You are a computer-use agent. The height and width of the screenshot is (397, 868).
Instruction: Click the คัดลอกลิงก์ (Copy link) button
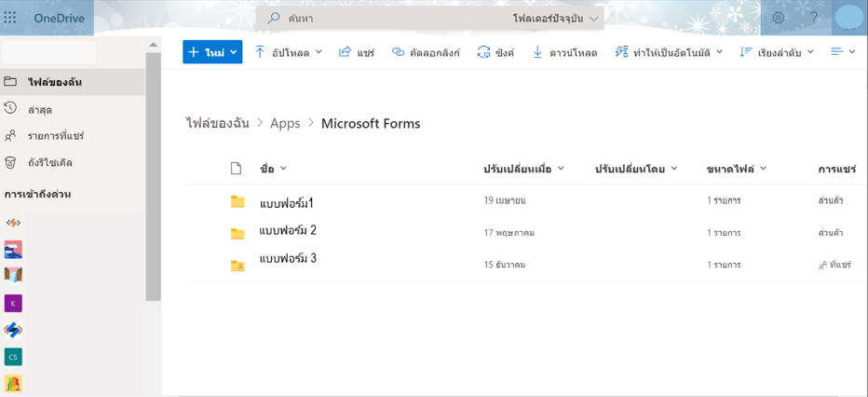pos(426,52)
